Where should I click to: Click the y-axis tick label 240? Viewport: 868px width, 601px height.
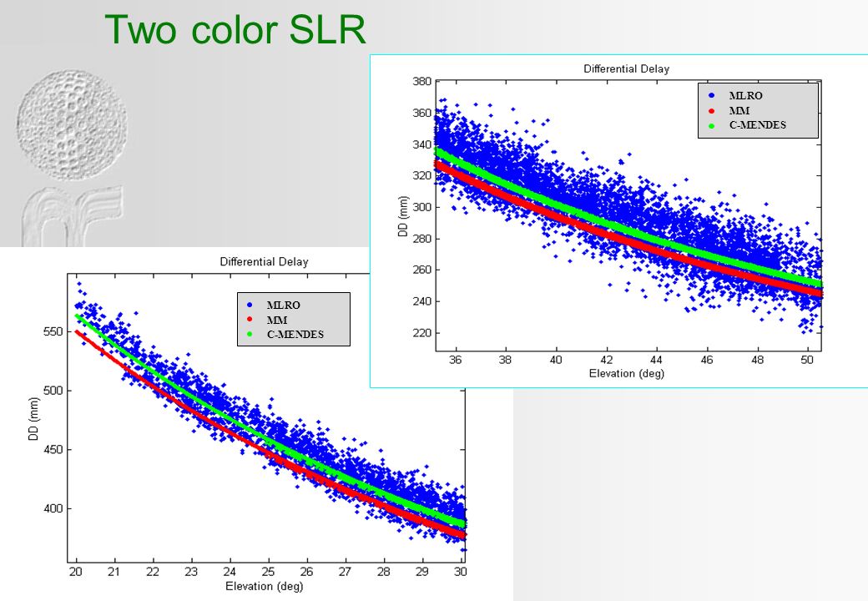[421, 301]
